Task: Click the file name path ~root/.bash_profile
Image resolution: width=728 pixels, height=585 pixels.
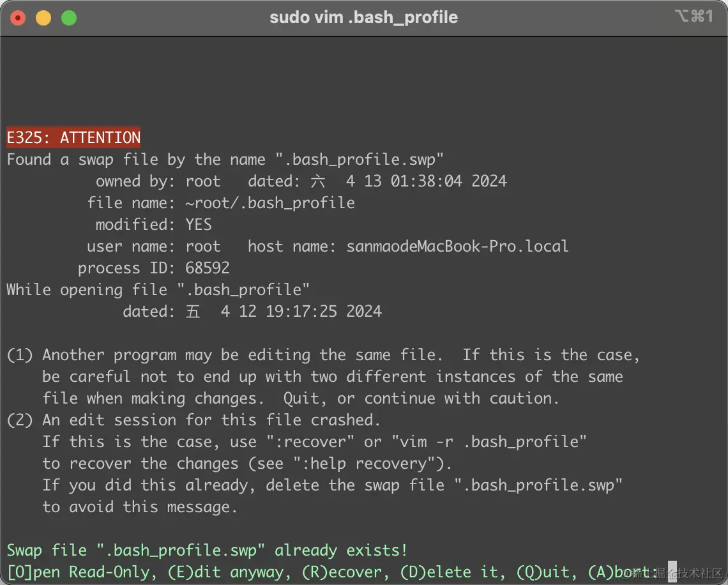Action: pyautogui.click(x=270, y=203)
